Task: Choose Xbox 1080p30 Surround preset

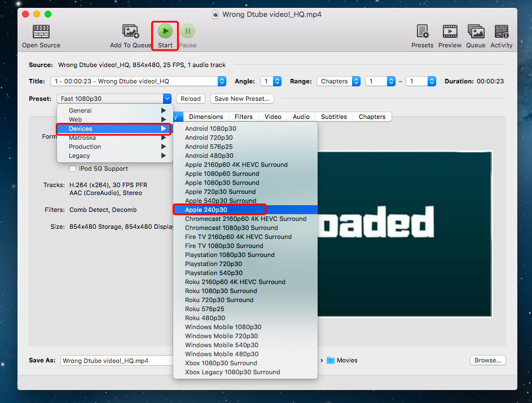Action: coord(245,363)
